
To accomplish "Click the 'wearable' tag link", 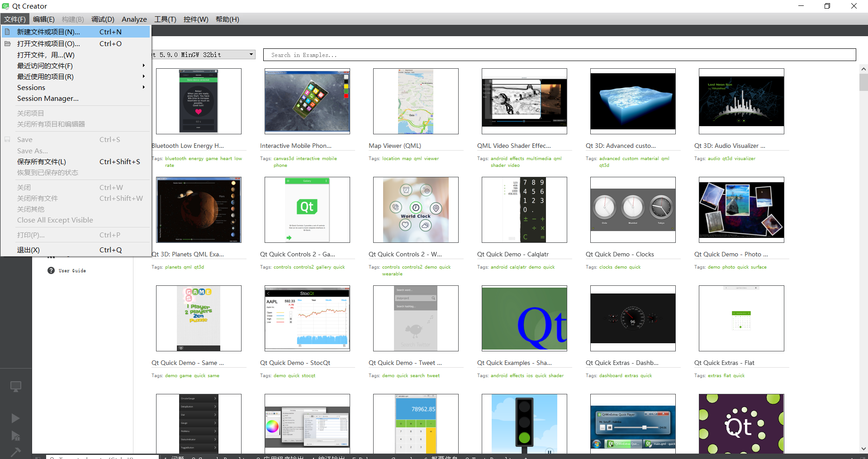I will click(x=392, y=274).
